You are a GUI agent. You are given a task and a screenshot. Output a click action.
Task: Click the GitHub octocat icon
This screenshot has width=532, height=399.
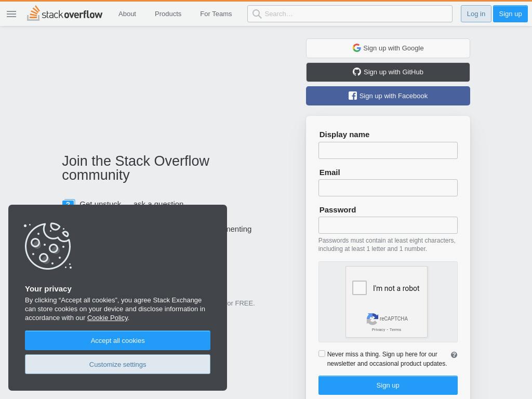tap(356, 72)
